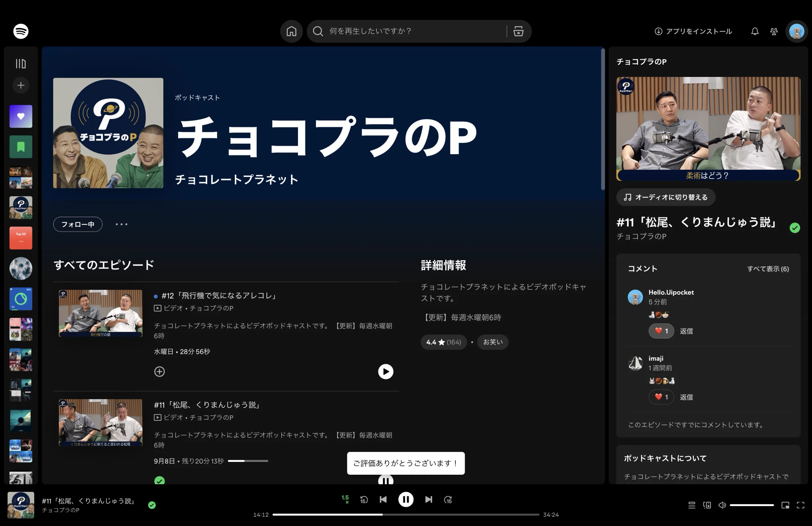Open the queue icon
Image resolution: width=812 pixels, height=526 pixels.
coord(691,505)
